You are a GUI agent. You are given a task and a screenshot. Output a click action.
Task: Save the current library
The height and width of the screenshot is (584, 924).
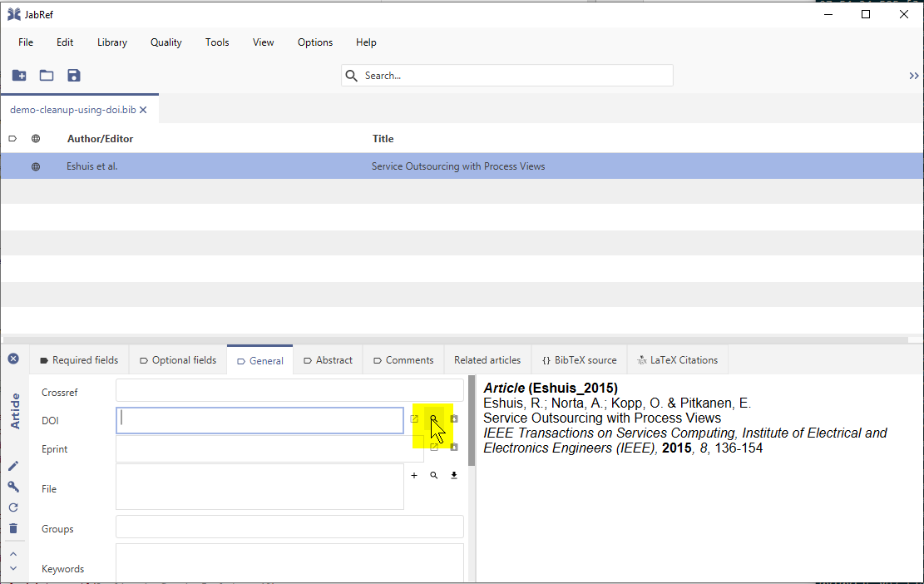(74, 75)
